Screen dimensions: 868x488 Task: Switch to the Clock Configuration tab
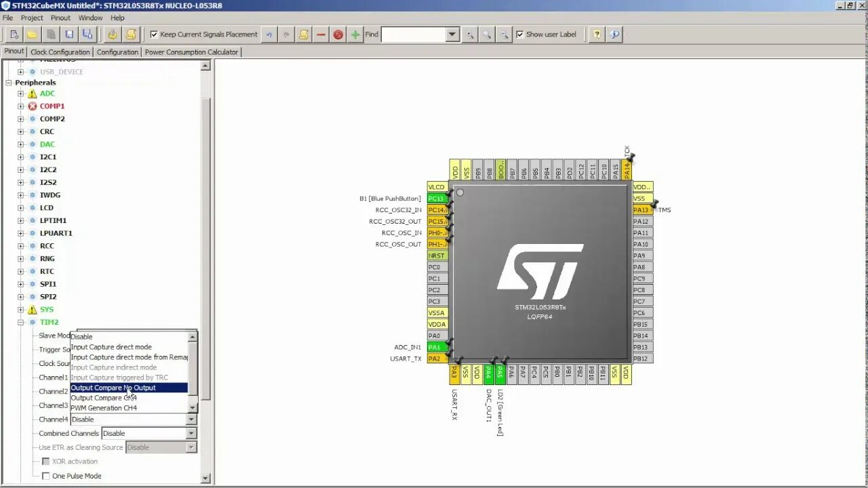point(60,52)
